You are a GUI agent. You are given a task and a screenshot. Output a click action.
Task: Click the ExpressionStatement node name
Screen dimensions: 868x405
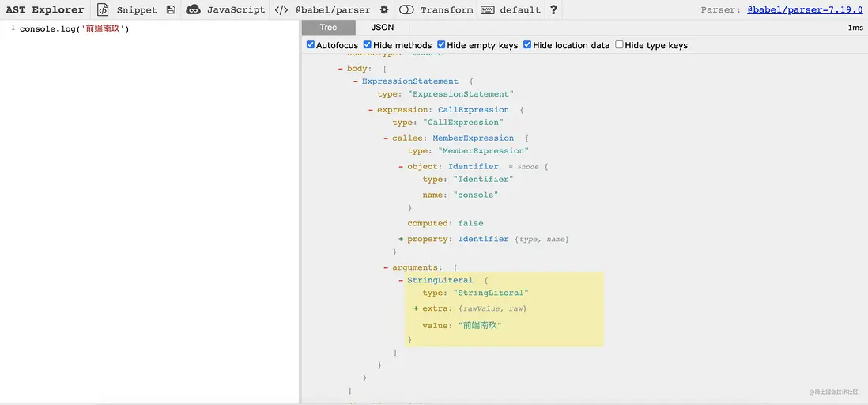coord(410,81)
